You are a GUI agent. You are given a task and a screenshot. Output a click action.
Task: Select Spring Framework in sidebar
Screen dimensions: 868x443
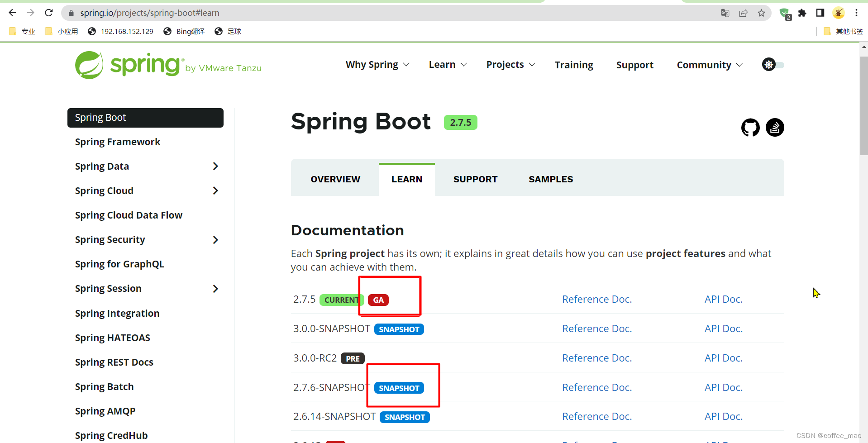[118, 142]
